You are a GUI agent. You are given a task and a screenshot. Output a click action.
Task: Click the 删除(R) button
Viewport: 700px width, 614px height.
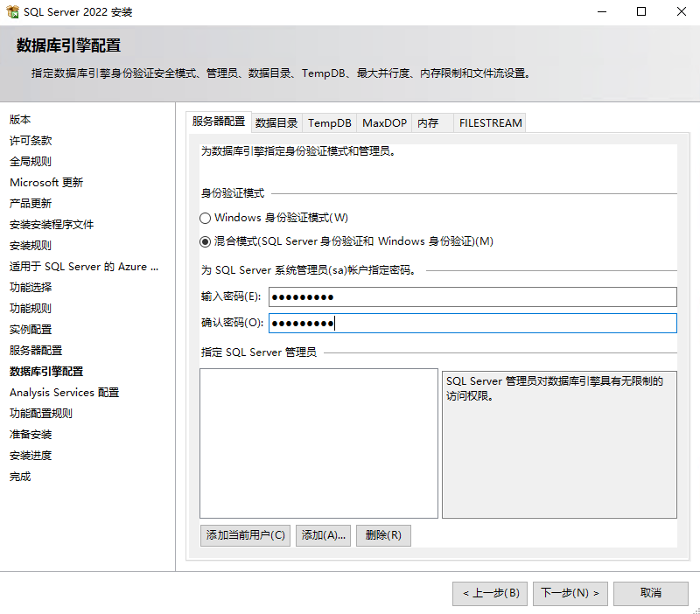383,535
